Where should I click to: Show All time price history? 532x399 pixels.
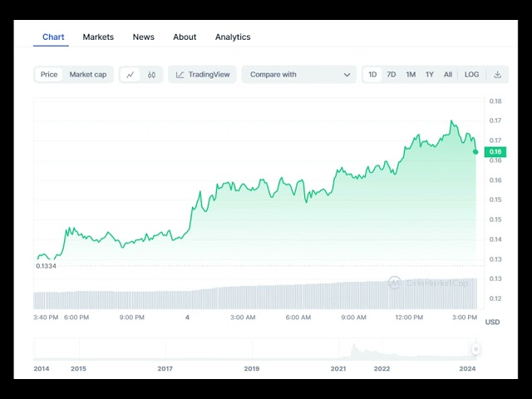(448, 75)
